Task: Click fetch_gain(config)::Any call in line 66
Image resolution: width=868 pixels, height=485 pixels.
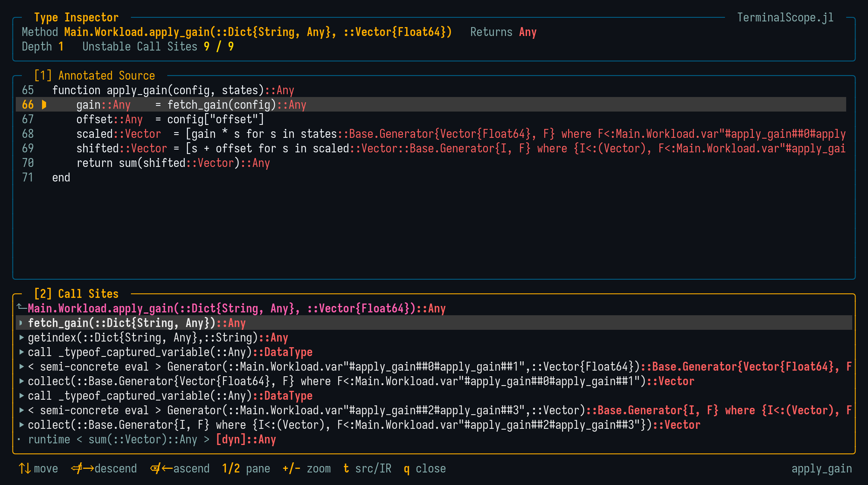Action: click(237, 105)
